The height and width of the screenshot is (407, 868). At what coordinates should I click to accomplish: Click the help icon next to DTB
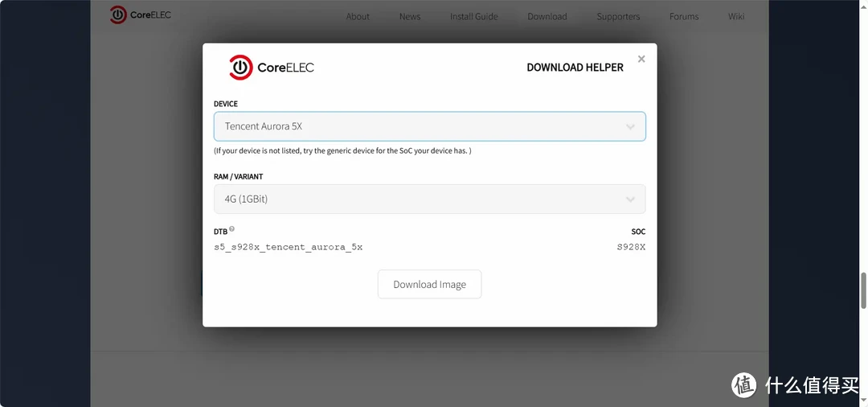tap(232, 228)
